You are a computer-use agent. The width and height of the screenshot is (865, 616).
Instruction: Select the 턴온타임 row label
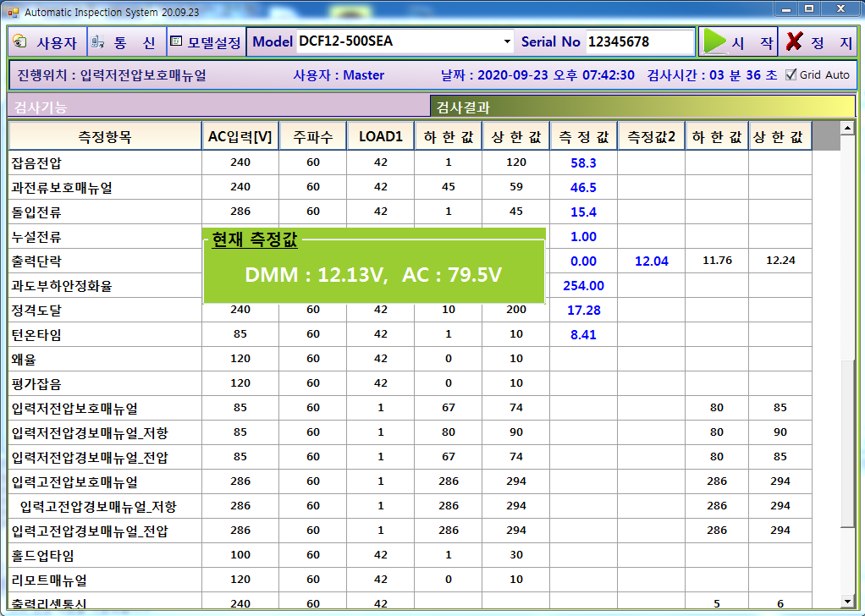(36, 335)
